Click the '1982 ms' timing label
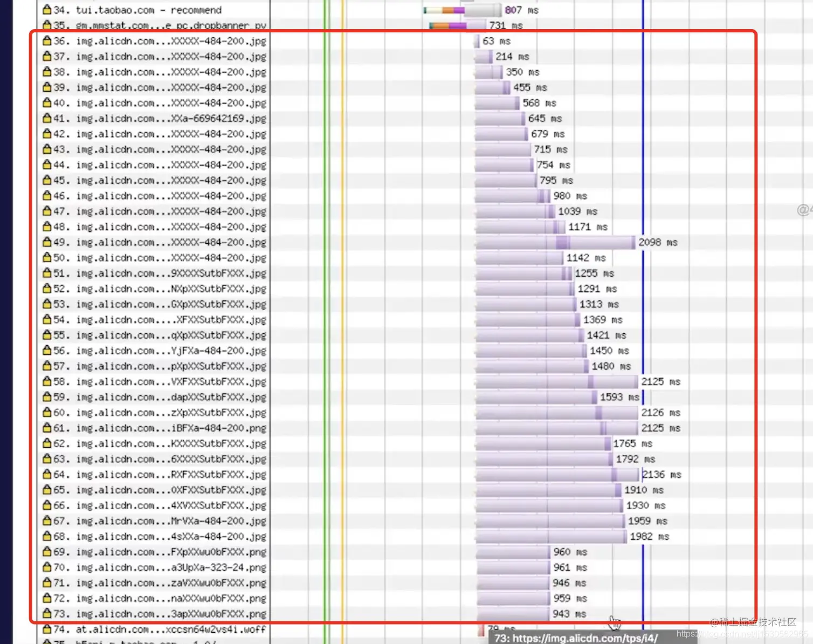 [650, 536]
